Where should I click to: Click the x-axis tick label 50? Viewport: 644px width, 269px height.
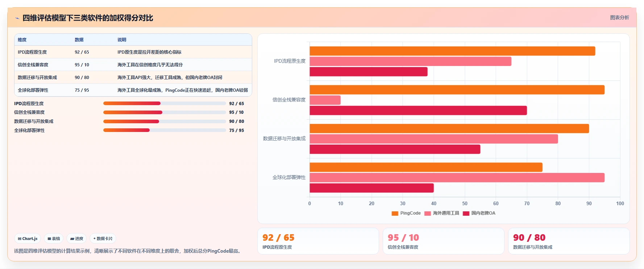click(465, 203)
